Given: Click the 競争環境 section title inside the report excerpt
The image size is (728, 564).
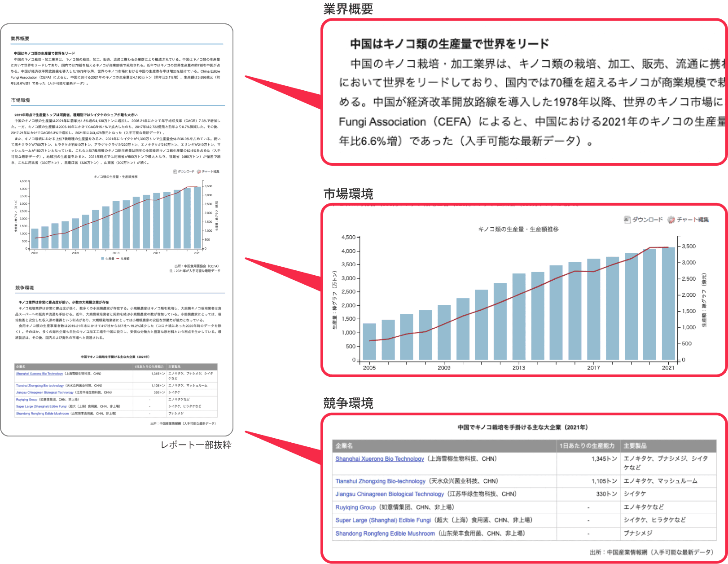Looking at the screenshot, I should (x=24, y=287).
